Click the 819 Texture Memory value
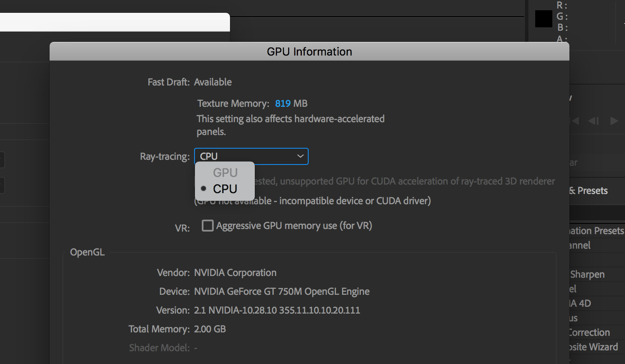The image size is (625, 364). coord(283,103)
